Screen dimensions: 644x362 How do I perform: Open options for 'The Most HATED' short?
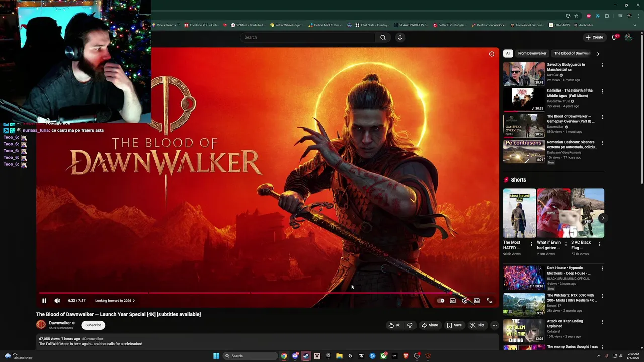click(x=531, y=245)
